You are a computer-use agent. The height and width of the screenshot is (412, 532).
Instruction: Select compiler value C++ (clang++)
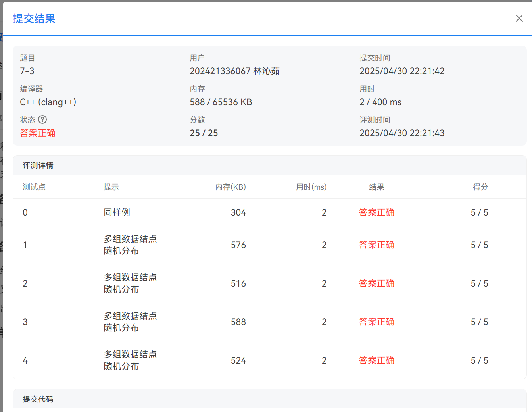[48, 102]
